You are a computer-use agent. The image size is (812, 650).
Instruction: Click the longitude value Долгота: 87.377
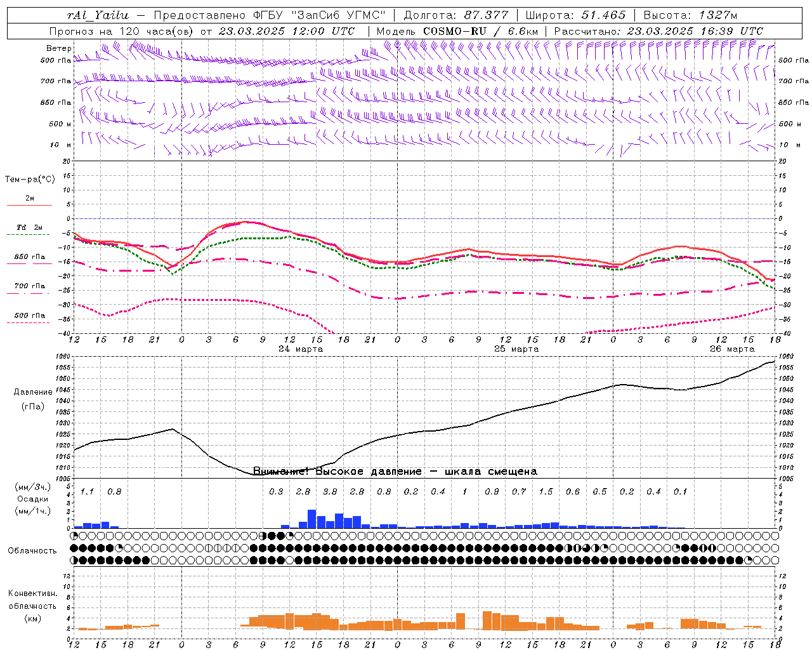(455, 16)
